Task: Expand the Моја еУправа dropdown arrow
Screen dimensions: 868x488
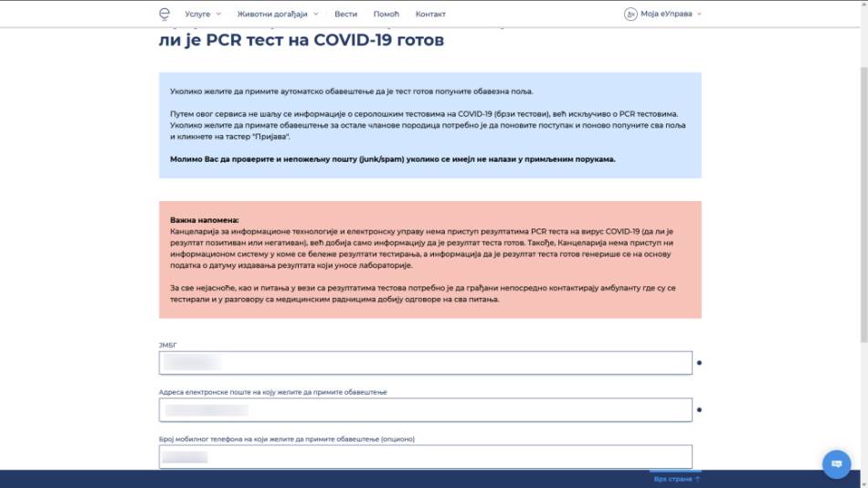Action: click(x=699, y=14)
